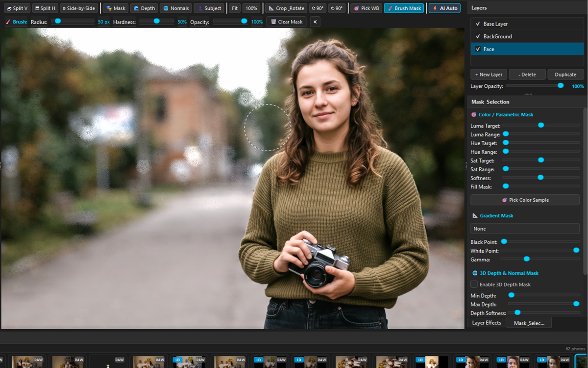Select the BackGround layer row
This screenshot has height=368, width=588.
(x=527, y=36)
